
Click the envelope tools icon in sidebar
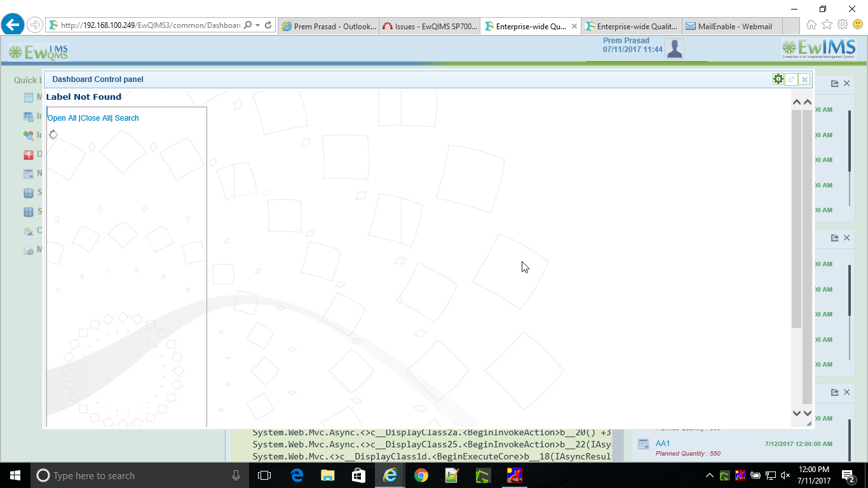(x=29, y=231)
